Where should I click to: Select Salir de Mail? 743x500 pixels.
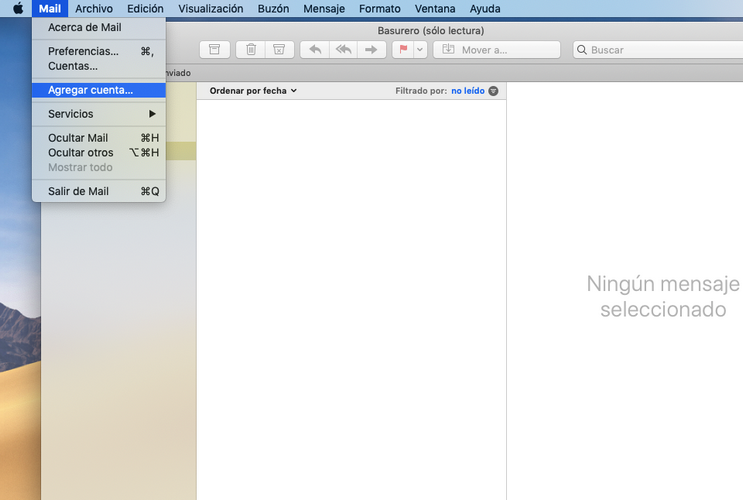pos(99,191)
